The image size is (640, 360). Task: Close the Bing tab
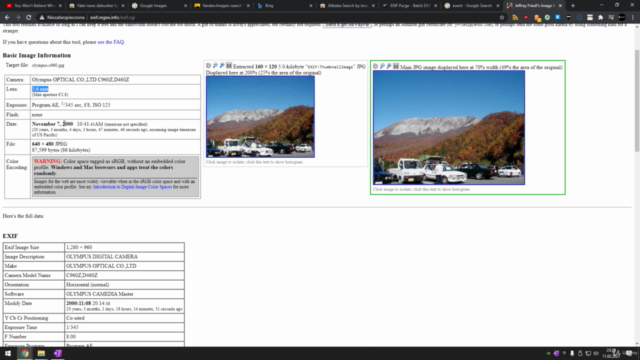point(311,6)
